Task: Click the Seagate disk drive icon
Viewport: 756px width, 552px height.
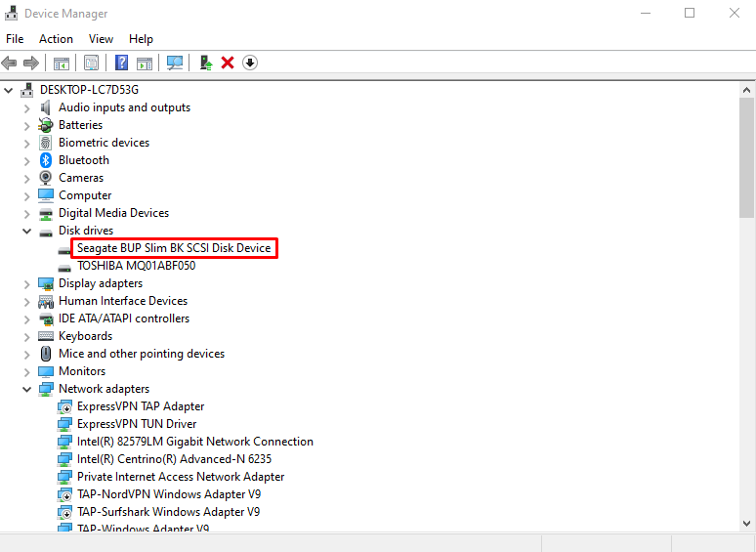Action: click(64, 251)
